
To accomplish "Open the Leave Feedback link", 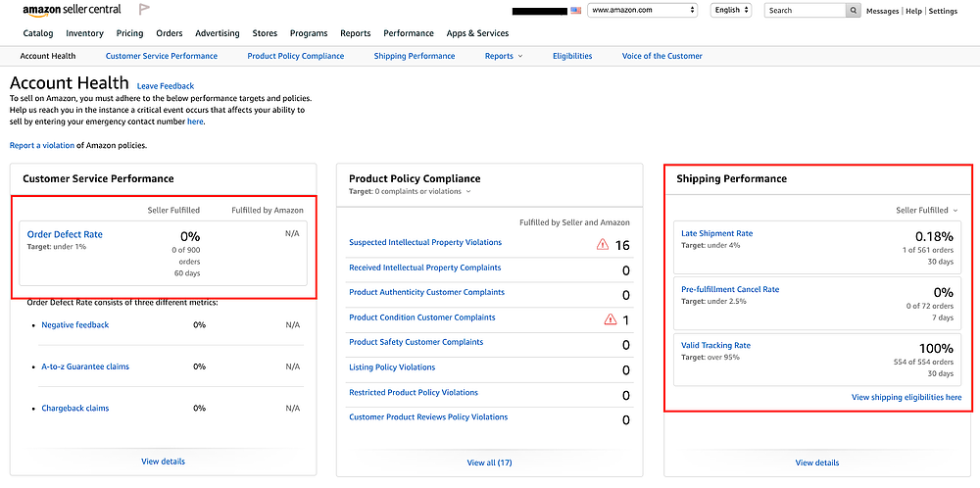I will coord(166,86).
